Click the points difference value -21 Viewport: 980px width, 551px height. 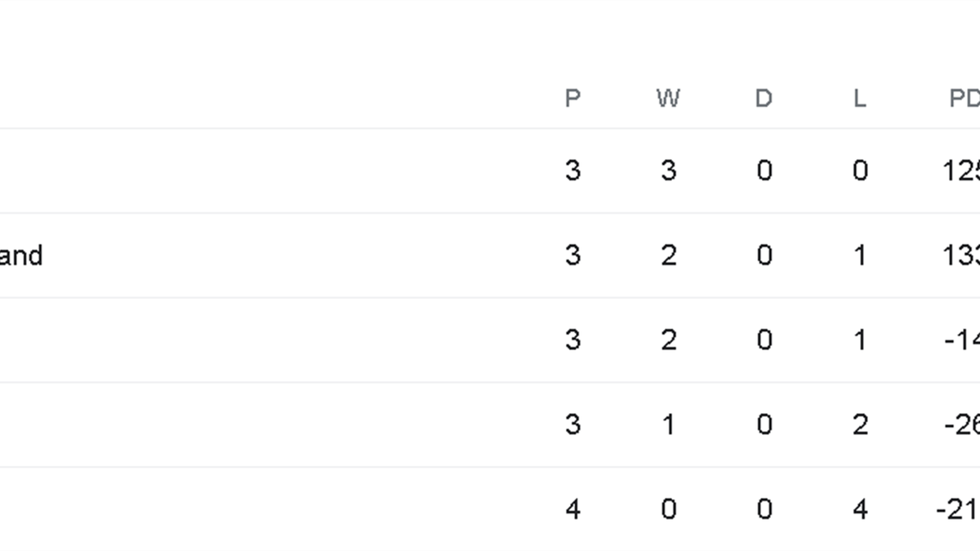pyautogui.click(x=958, y=510)
